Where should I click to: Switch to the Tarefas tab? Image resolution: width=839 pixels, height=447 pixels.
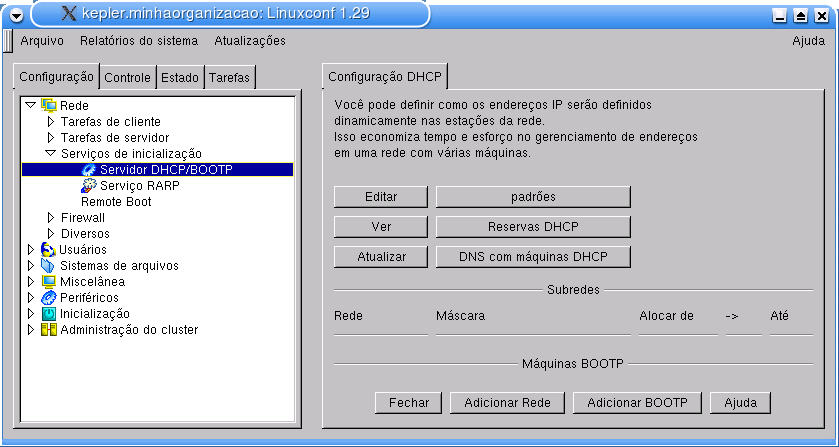(230, 77)
